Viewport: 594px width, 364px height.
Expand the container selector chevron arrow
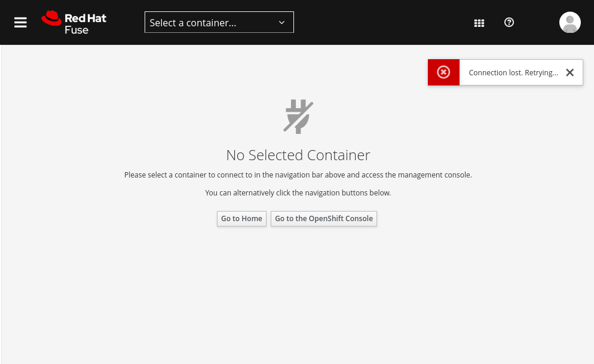coord(281,22)
